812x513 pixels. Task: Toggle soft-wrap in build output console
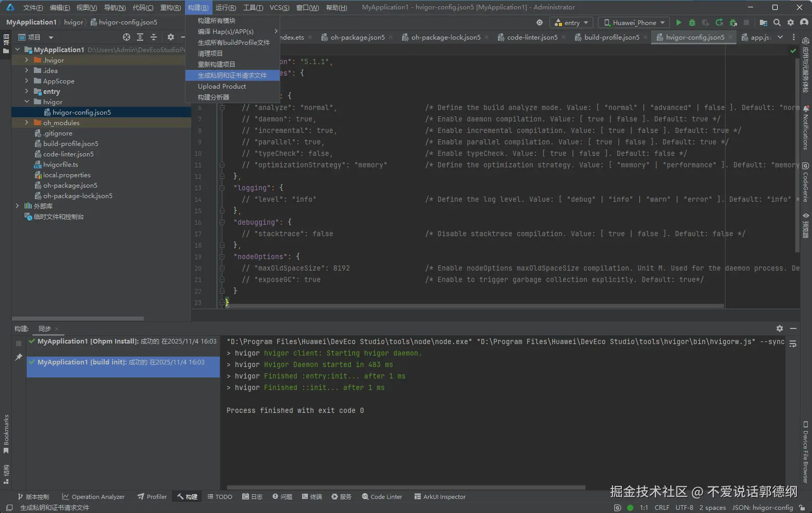793,344
